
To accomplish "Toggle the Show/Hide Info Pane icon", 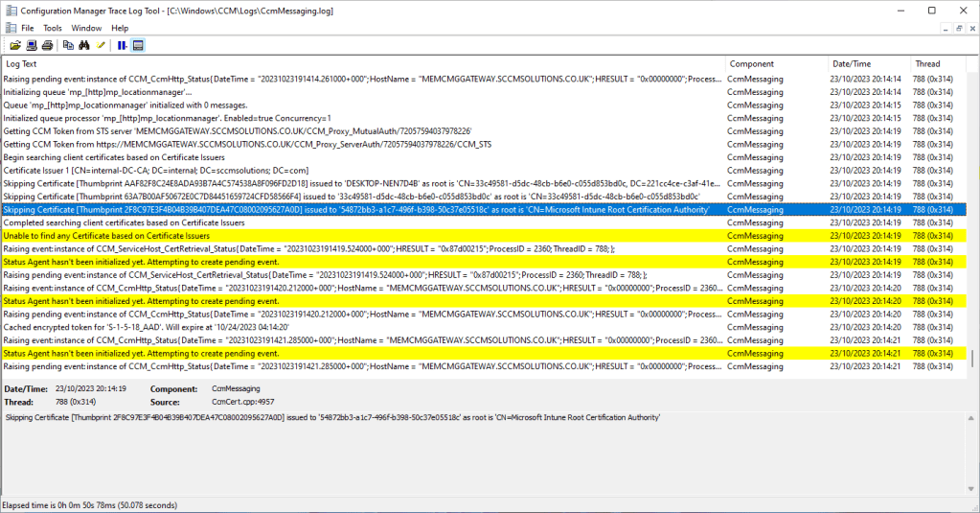I will 138,45.
